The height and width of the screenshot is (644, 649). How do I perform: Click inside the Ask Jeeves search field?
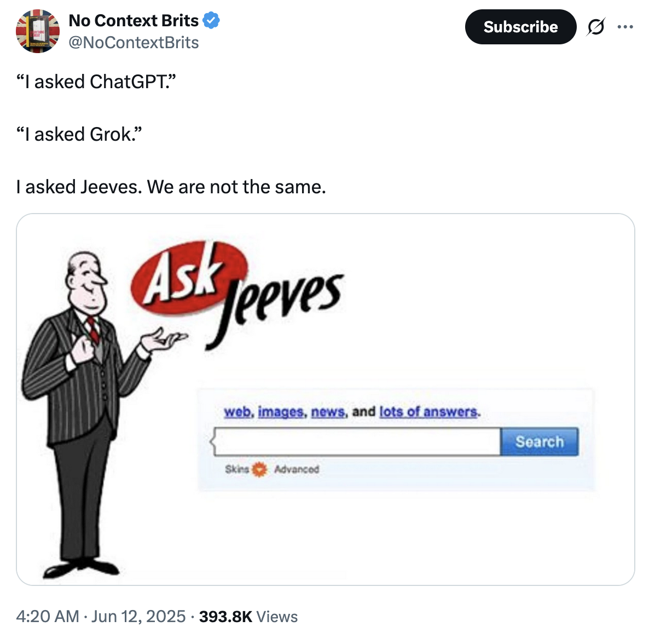[x=357, y=442]
